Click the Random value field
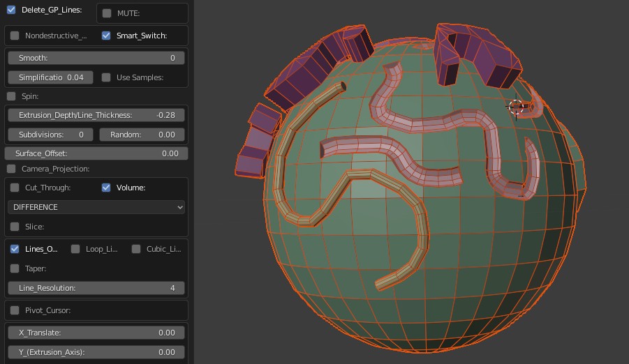The image size is (629, 364). [x=142, y=135]
